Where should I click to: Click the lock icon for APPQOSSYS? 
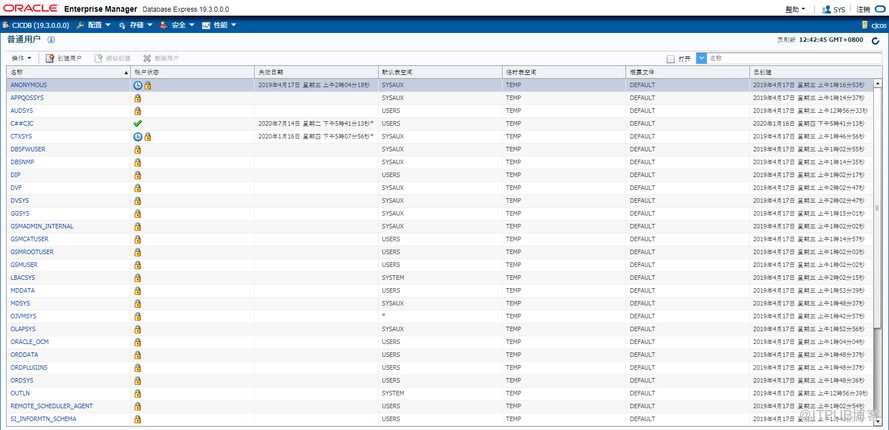pyautogui.click(x=137, y=98)
